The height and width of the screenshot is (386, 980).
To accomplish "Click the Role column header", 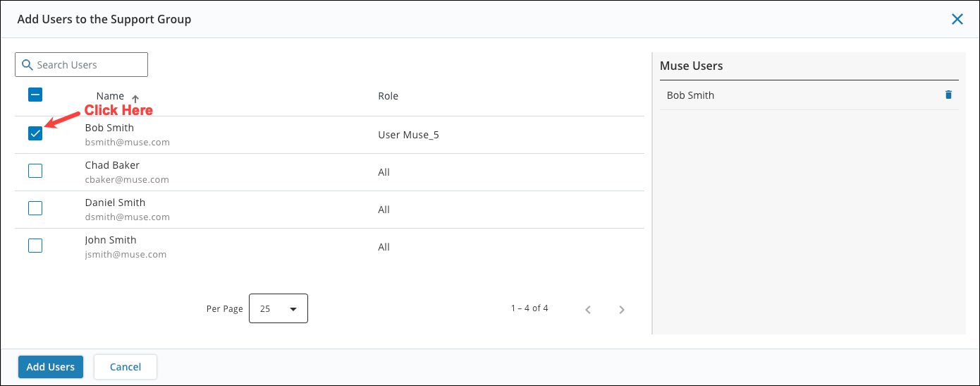I will pyautogui.click(x=388, y=96).
